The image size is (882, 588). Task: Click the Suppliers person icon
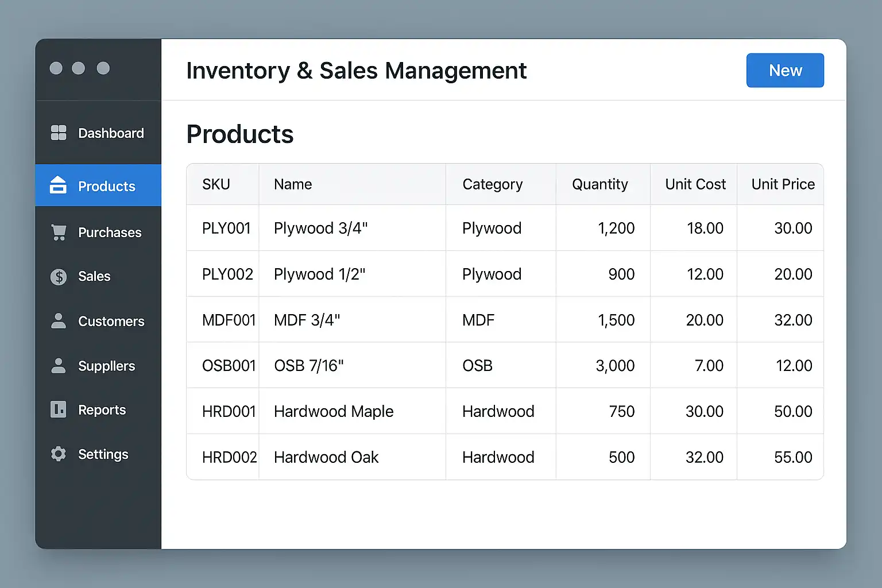click(x=59, y=366)
